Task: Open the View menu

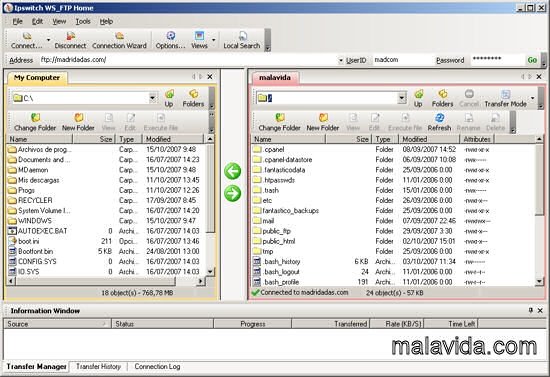Action: pyautogui.click(x=59, y=22)
